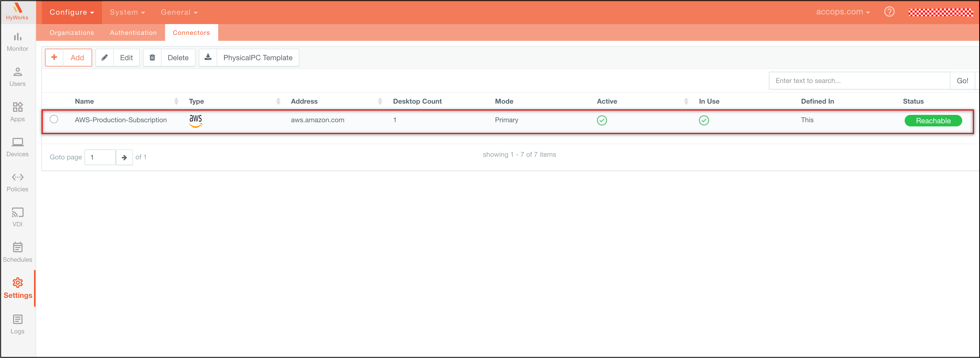980x358 pixels.
Task: Focus the Goto page number field
Action: [100, 157]
